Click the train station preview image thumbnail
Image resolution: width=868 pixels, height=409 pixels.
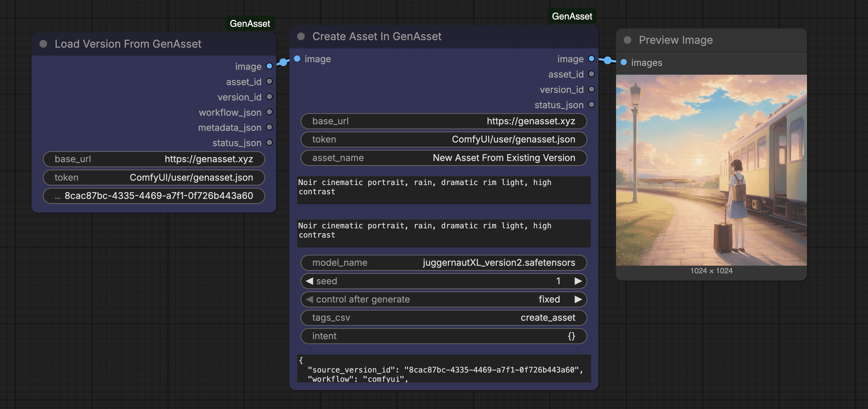pos(711,170)
